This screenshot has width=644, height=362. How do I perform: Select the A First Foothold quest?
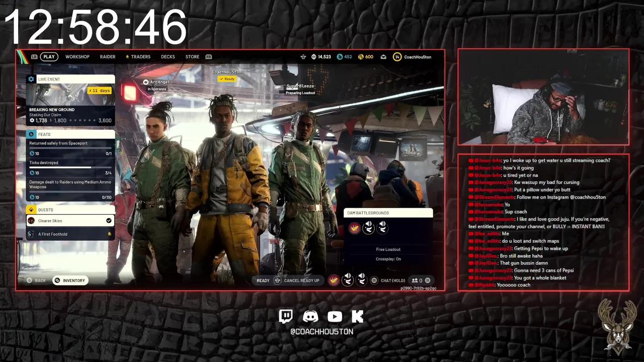point(70,234)
